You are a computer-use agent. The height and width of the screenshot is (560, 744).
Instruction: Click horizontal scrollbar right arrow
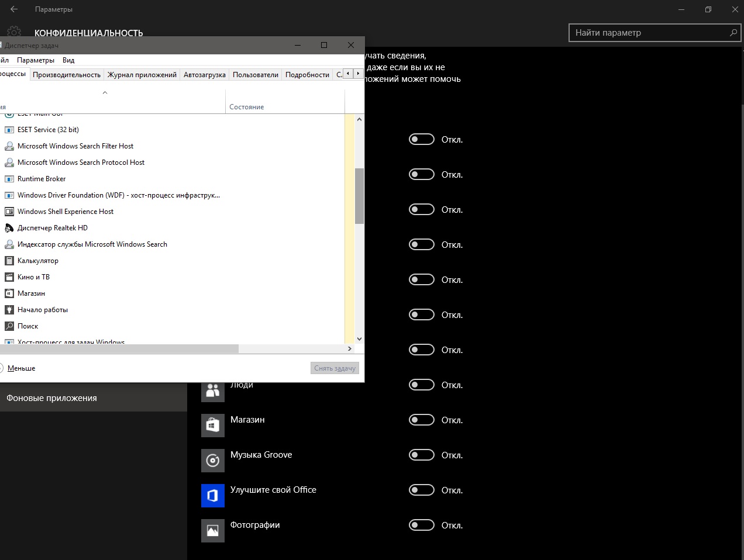tap(350, 349)
